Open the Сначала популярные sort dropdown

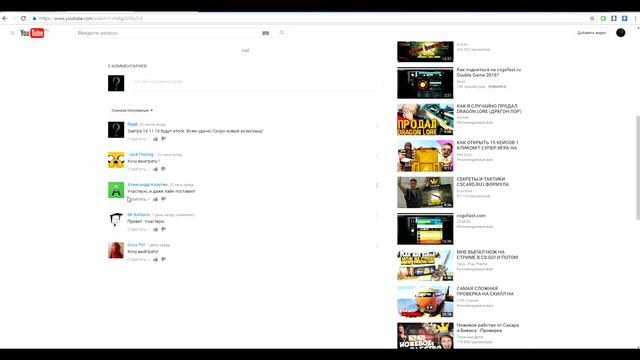tap(132, 111)
